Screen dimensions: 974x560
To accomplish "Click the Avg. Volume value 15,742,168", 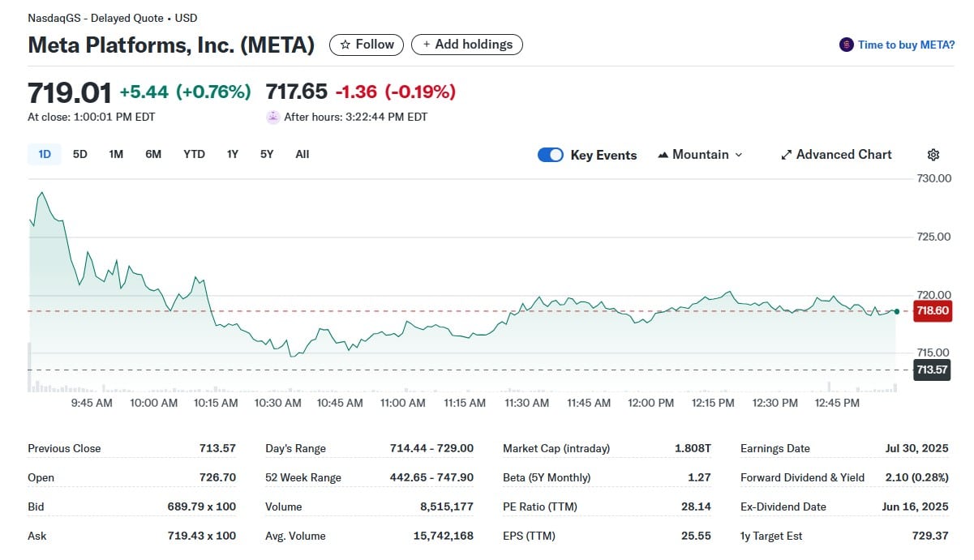I will click(x=443, y=536).
